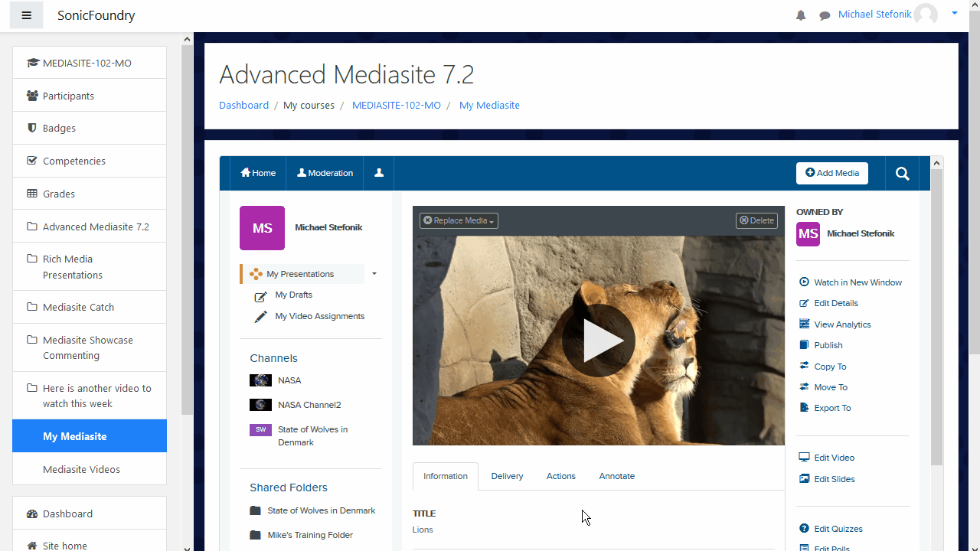The height and width of the screenshot is (551, 980).
Task: Open Moderation in Mediasite toolbar
Action: (x=325, y=173)
